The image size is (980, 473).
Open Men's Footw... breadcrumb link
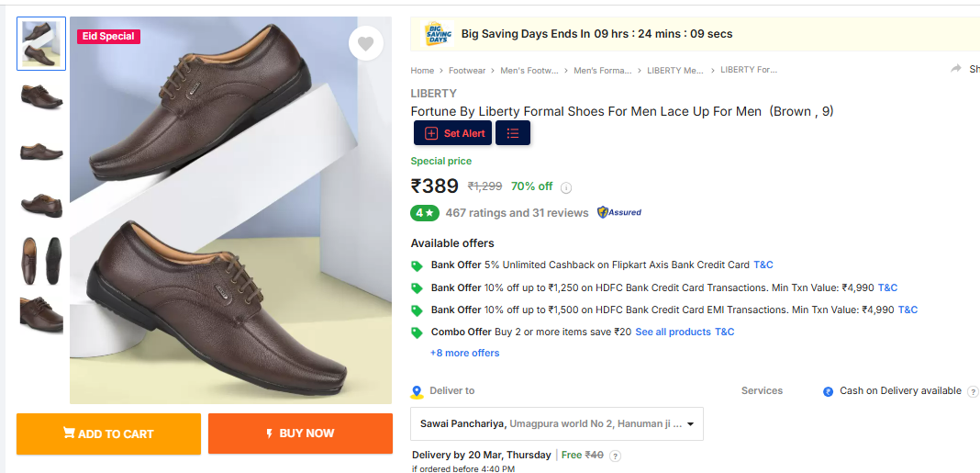click(529, 71)
